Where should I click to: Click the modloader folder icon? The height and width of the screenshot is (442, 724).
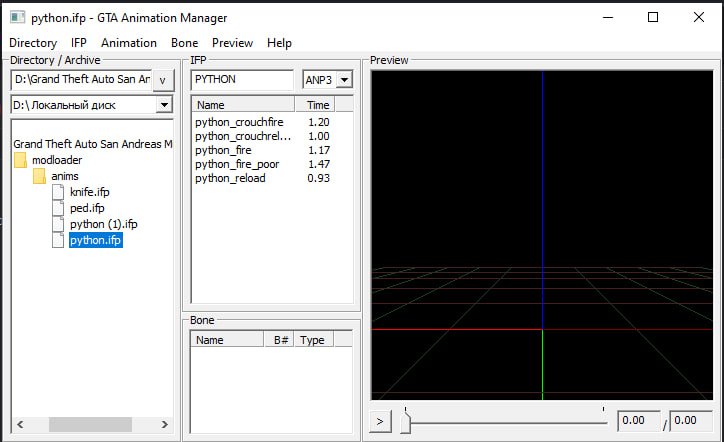(20, 160)
